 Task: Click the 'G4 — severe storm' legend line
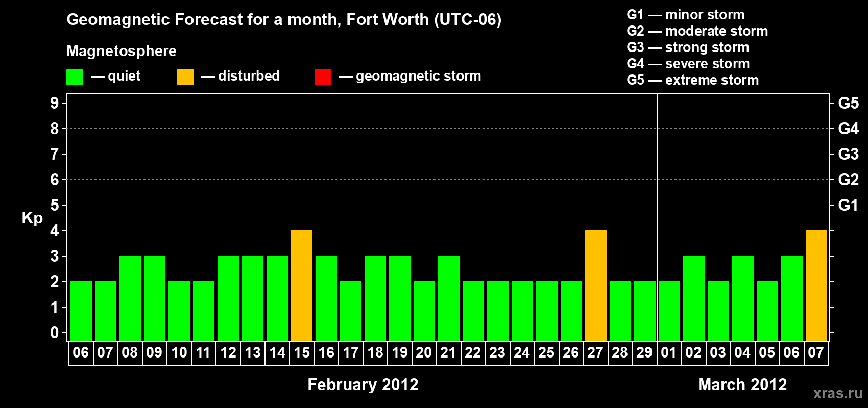(x=688, y=64)
